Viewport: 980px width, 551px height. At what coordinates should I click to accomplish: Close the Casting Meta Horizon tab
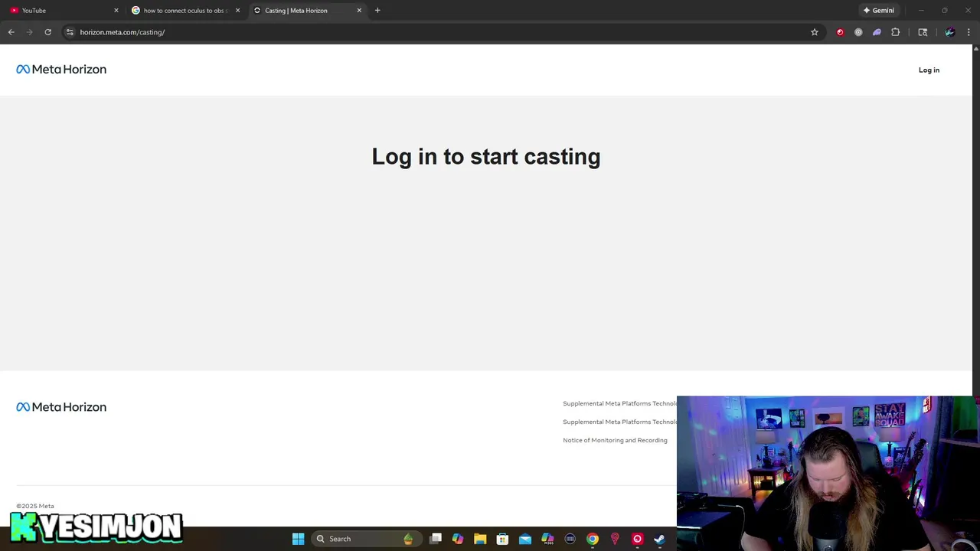[x=359, y=11]
